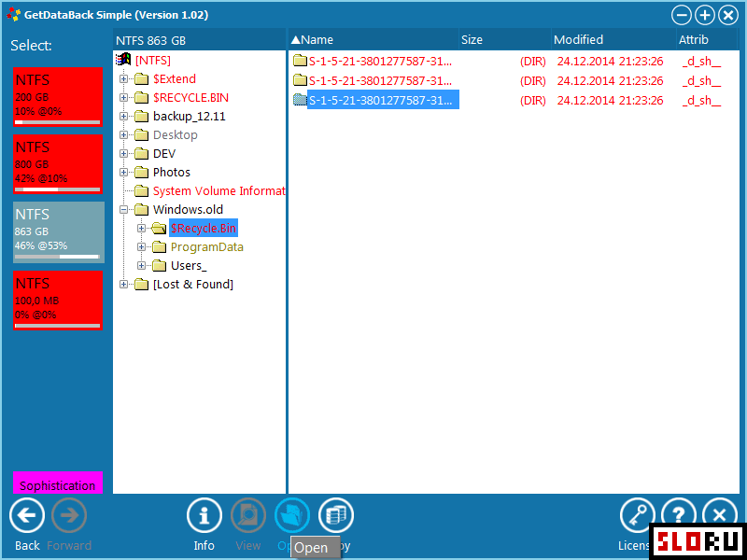
Task: Click the View magnifier icon
Action: pos(248,515)
